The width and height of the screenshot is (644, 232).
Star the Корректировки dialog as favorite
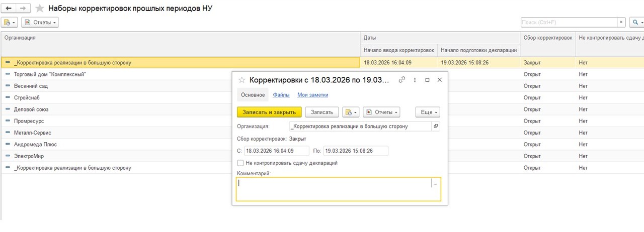pyautogui.click(x=242, y=80)
